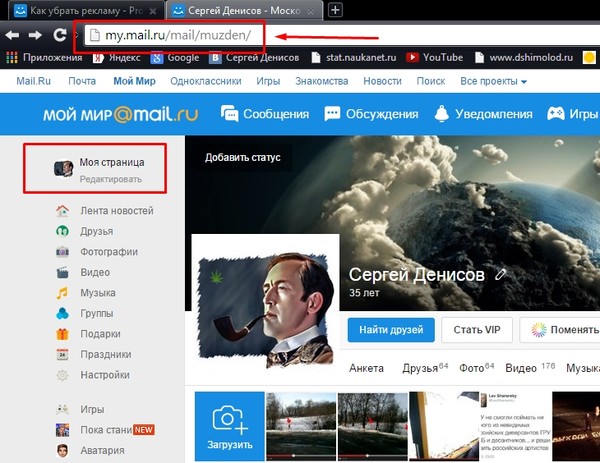
Task: Click the browser back arrow
Action: [12, 35]
